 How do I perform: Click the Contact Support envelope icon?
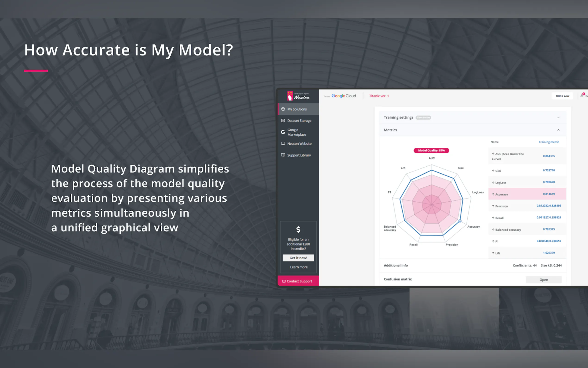[x=284, y=281]
